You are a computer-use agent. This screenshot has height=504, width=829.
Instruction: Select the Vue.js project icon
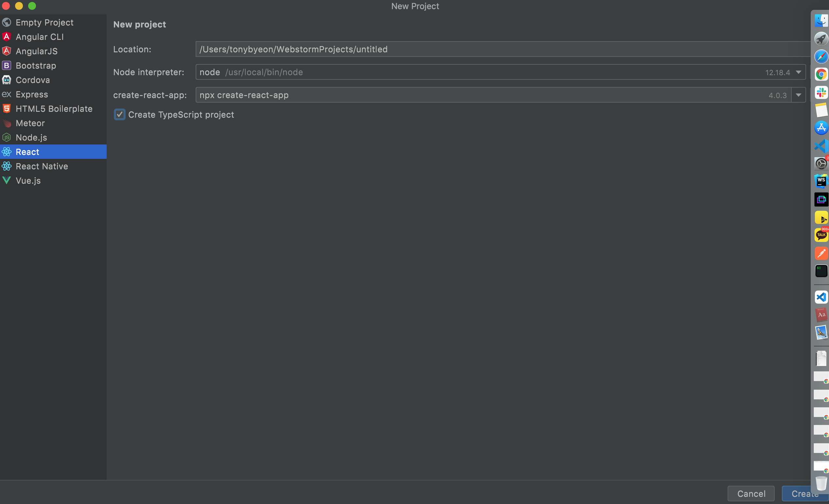[x=7, y=180]
